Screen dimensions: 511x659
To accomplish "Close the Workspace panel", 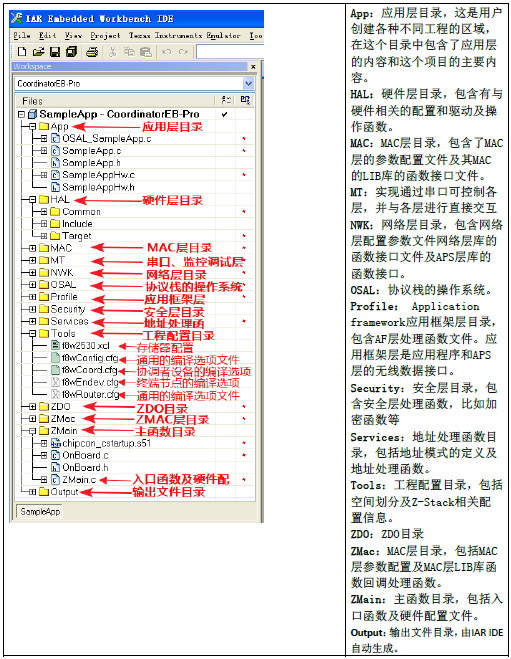I will click(253, 66).
